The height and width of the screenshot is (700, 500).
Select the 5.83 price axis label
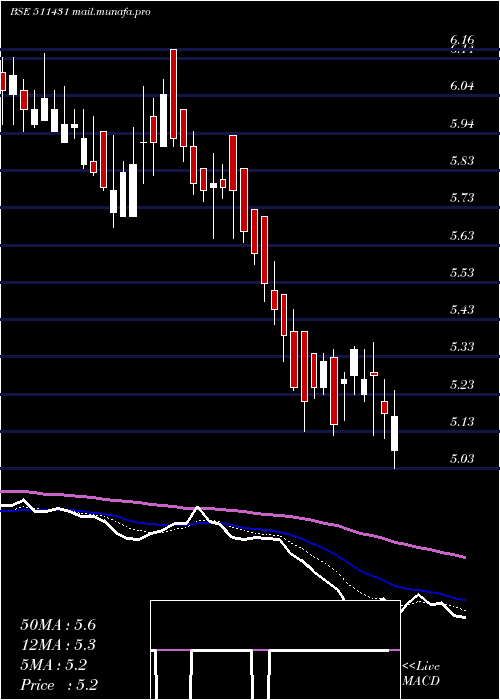[462, 160]
